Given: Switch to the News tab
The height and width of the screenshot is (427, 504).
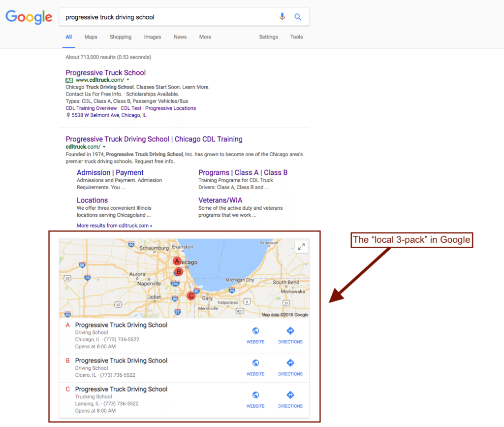Looking at the screenshot, I should pyautogui.click(x=180, y=37).
